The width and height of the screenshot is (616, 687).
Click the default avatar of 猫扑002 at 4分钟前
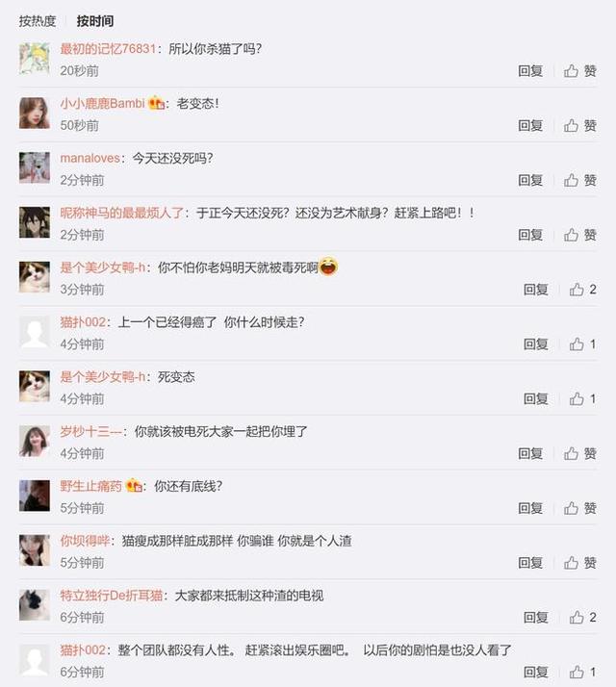pos(35,332)
